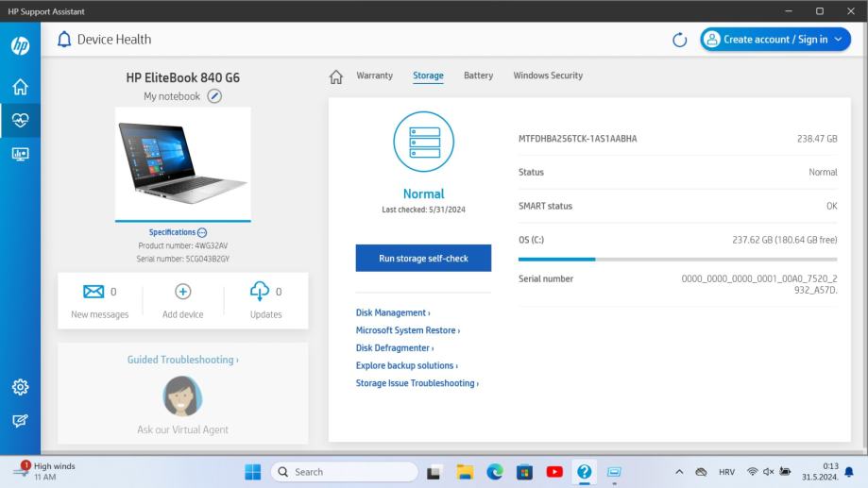Switch to the Windows Security tab
Screen dimensions: 868x488
point(548,76)
